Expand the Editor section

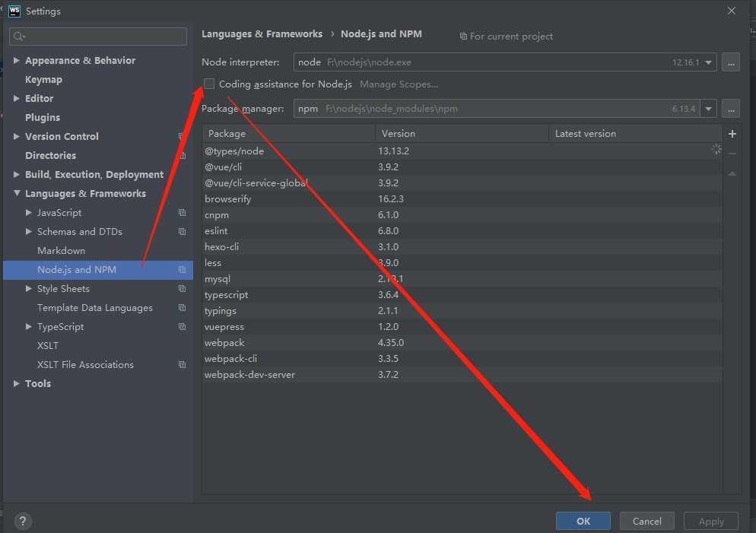(17, 98)
